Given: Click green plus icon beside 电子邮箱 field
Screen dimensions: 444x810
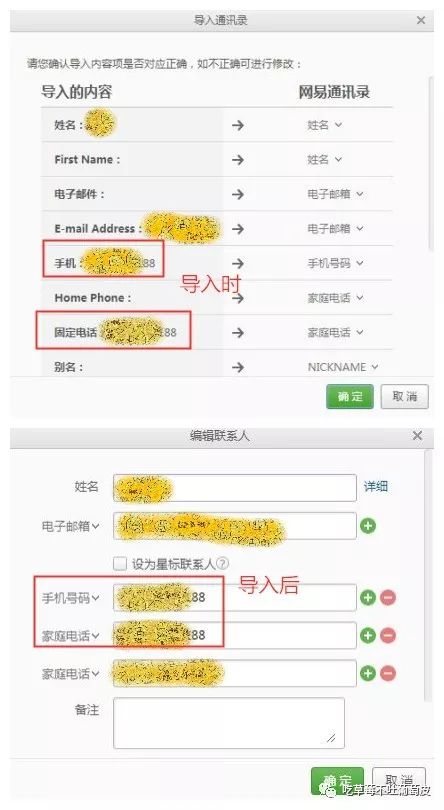Looking at the screenshot, I should click(368, 526).
